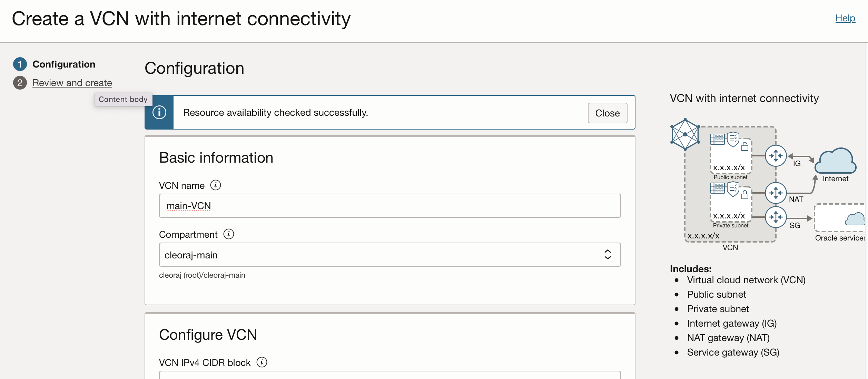Click the Internet gateway IG icon in diagram
The image size is (868, 379).
[x=776, y=156]
